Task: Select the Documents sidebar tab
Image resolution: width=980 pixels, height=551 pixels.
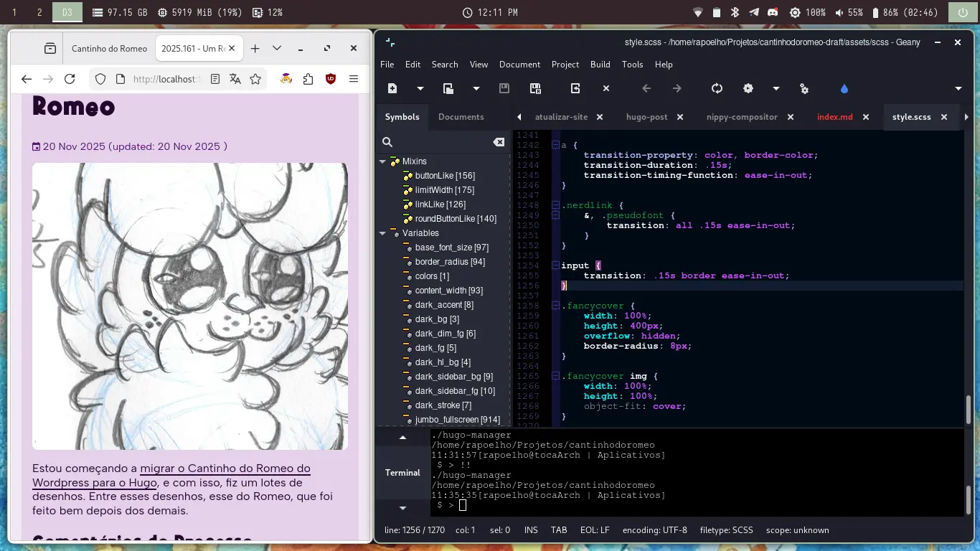Action: point(461,117)
